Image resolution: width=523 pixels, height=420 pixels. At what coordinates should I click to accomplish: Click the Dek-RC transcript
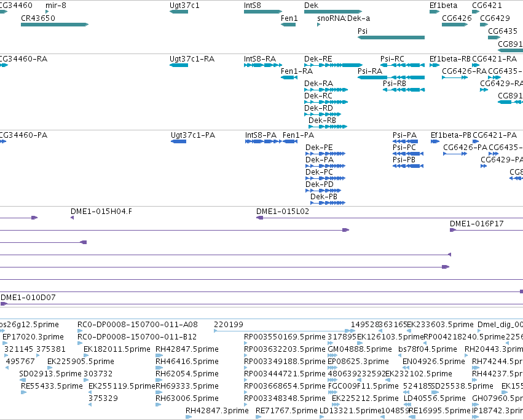326,102
